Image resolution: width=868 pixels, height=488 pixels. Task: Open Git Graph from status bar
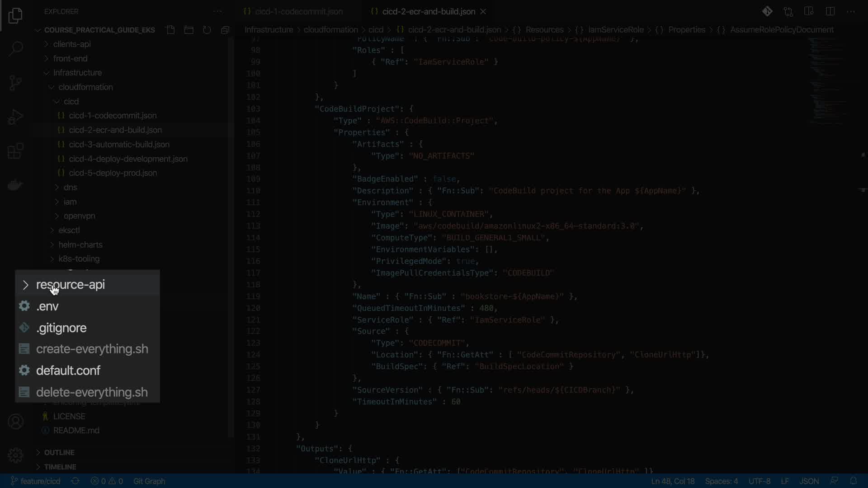point(149,481)
